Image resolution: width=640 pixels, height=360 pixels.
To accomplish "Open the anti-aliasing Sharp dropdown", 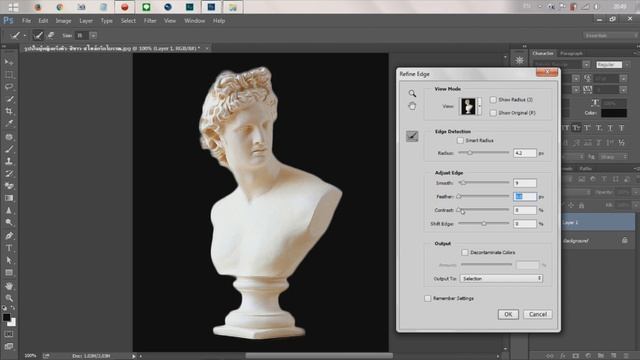I will (613, 157).
